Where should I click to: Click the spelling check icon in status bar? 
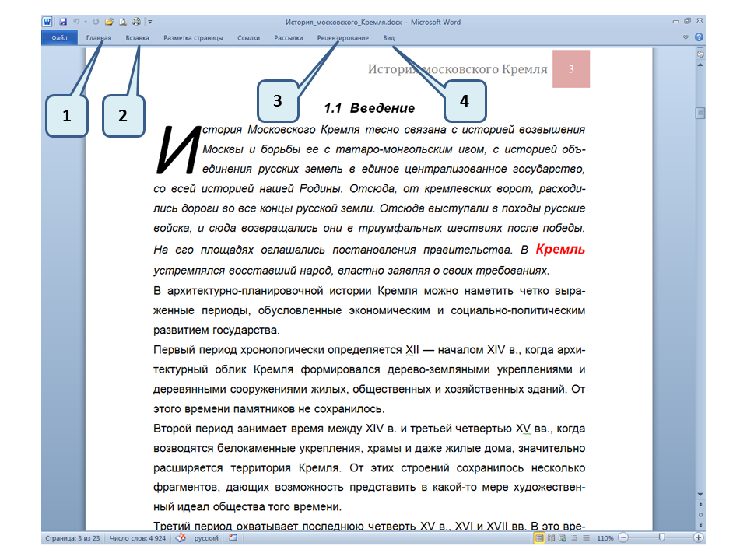point(181,537)
